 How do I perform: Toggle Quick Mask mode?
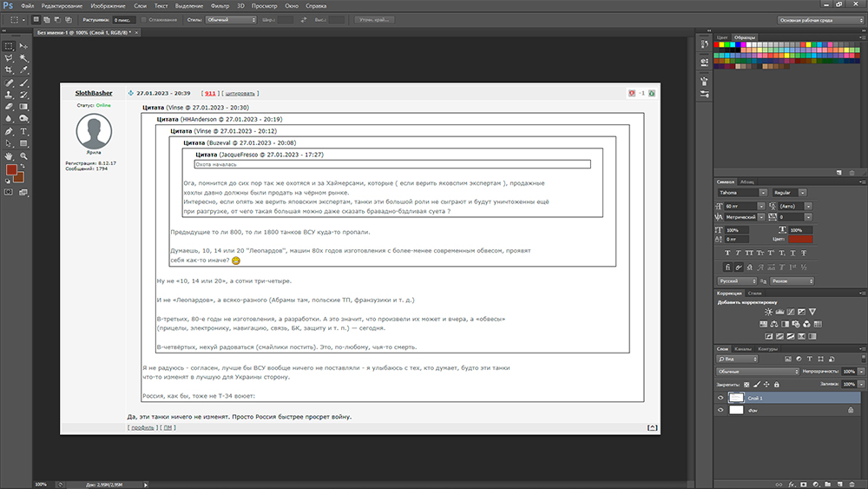[x=9, y=192]
